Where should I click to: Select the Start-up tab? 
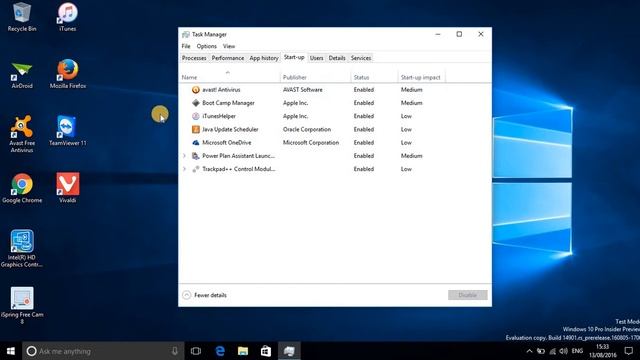click(x=294, y=58)
